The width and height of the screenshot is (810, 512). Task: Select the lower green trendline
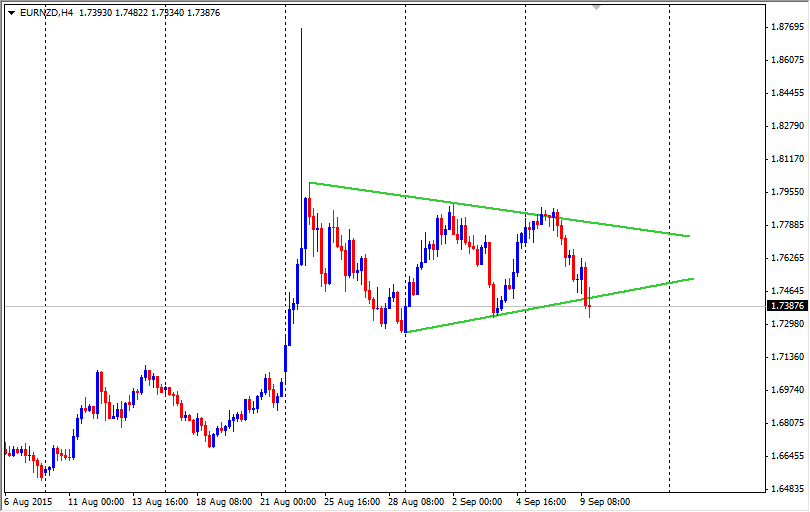click(549, 305)
